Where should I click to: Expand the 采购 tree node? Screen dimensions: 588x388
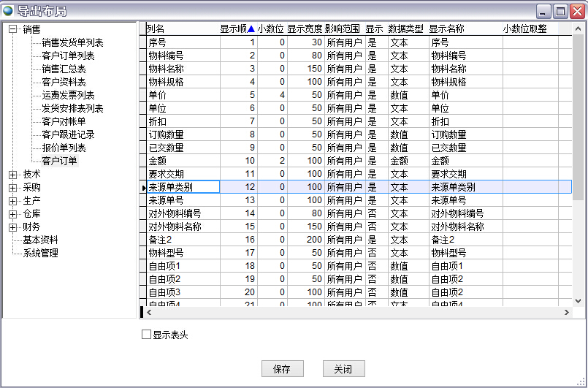[12, 188]
